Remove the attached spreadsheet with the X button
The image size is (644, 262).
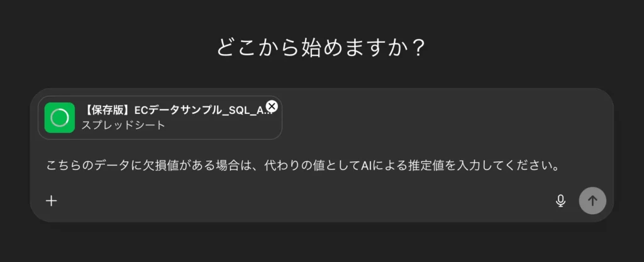[272, 106]
